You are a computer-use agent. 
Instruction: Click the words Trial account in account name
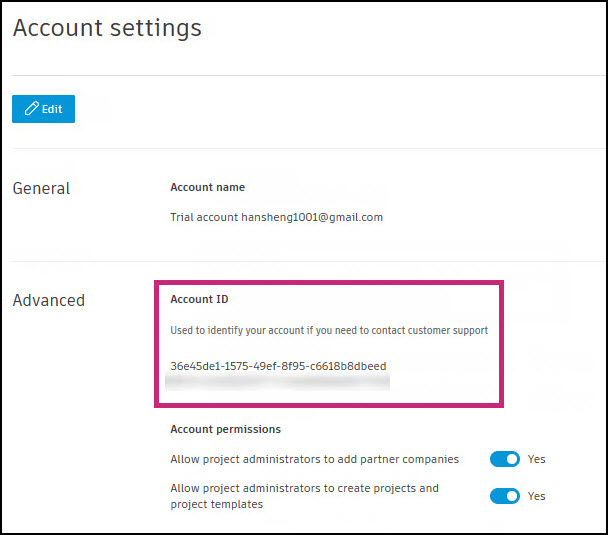pos(204,216)
